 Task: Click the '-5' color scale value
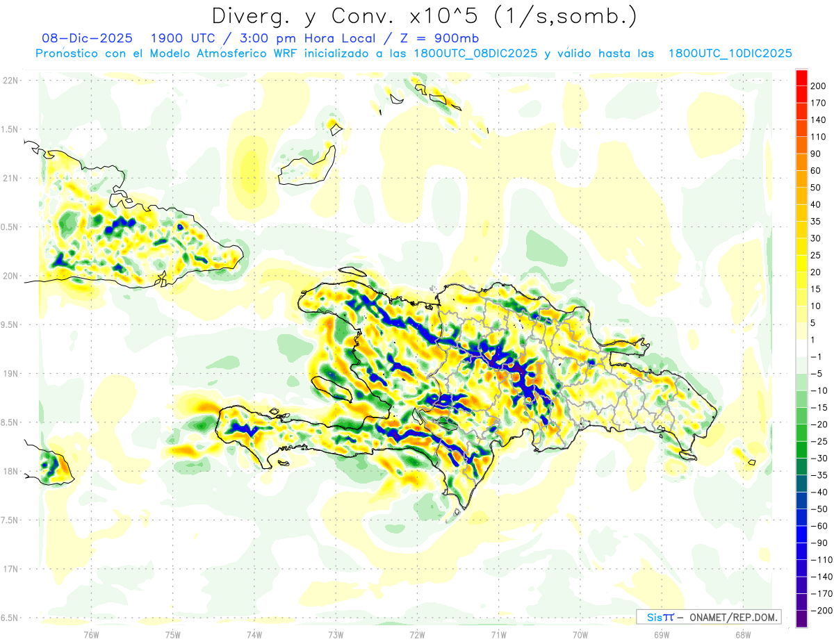(816, 374)
